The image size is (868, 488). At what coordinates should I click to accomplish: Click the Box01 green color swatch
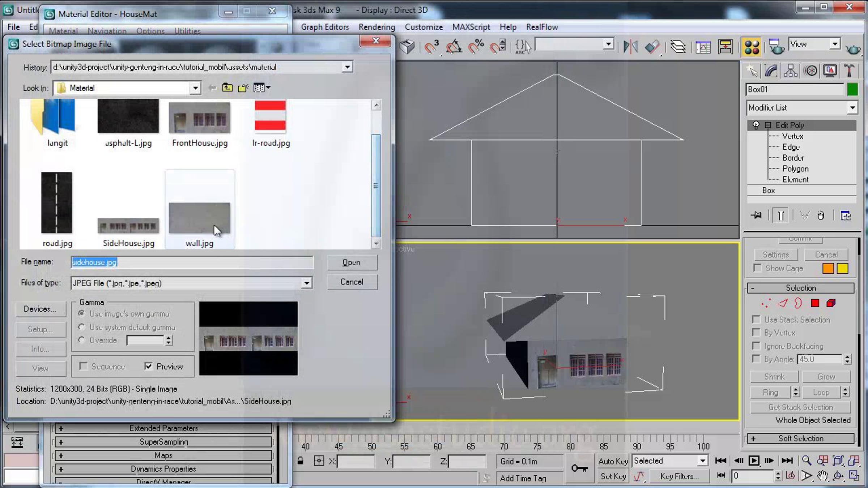point(852,89)
